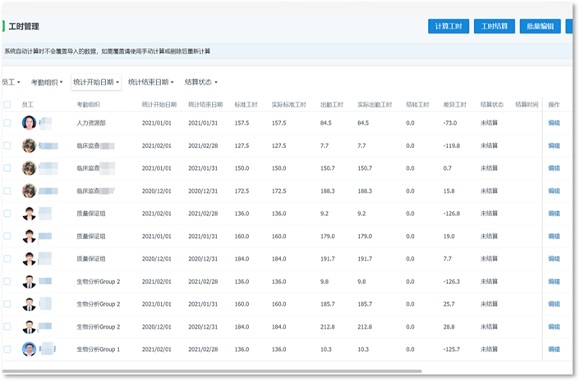
Task: Check the box for the 人力资源部 row
Action: point(7,123)
